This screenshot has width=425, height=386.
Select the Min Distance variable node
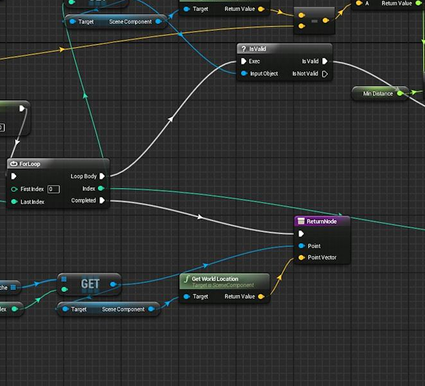tap(380, 93)
